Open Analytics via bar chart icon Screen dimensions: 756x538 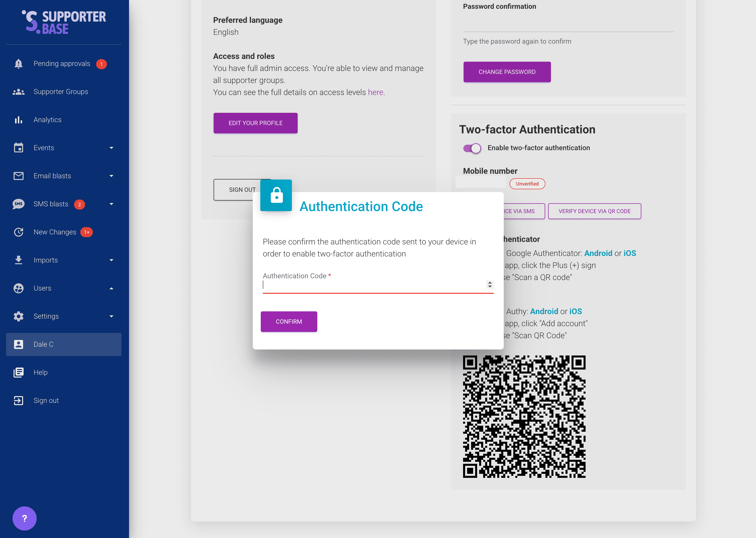tap(19, 120)
